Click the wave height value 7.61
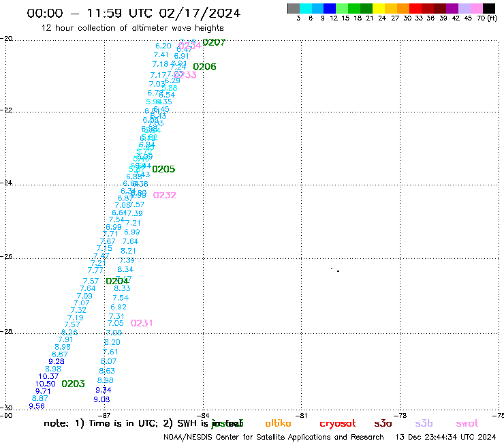This screenshot has height=443, width=504. [x=110, y=352]
